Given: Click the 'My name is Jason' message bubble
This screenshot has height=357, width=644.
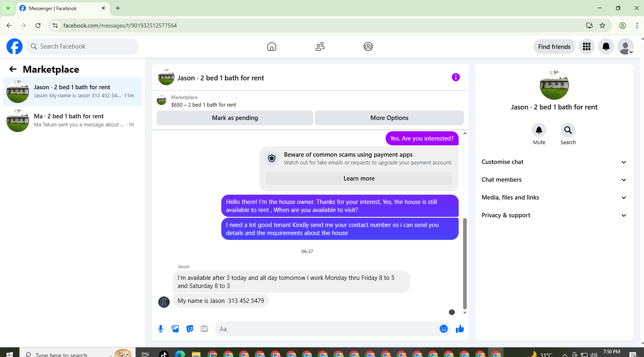Looking at the screenshot, I should coord(221,301).
